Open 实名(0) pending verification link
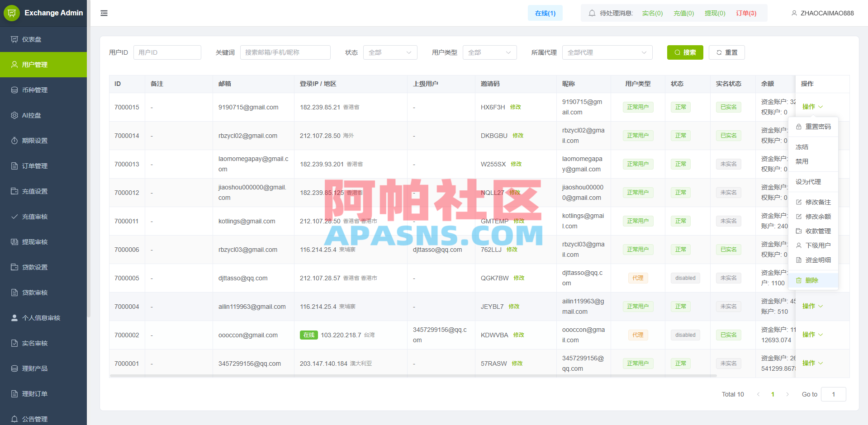The height and width of the screenshot is (425, 868). [x=652, y=13]
